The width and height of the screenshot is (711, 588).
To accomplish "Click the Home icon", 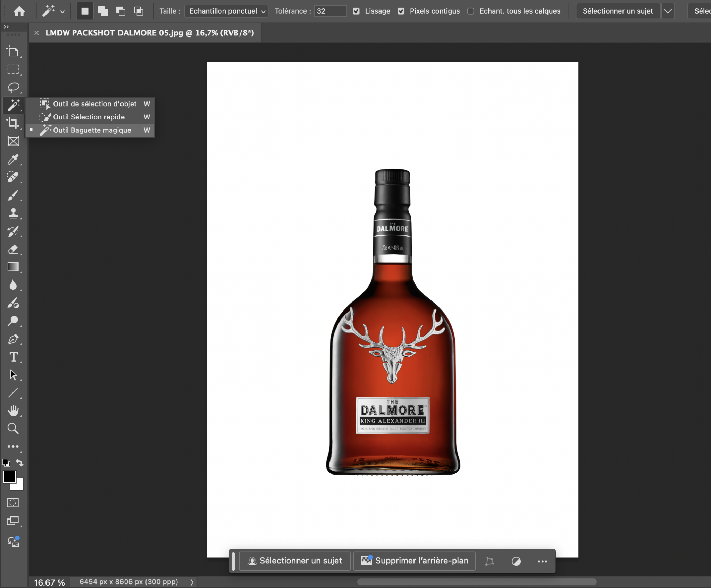I will pos(19,11).
